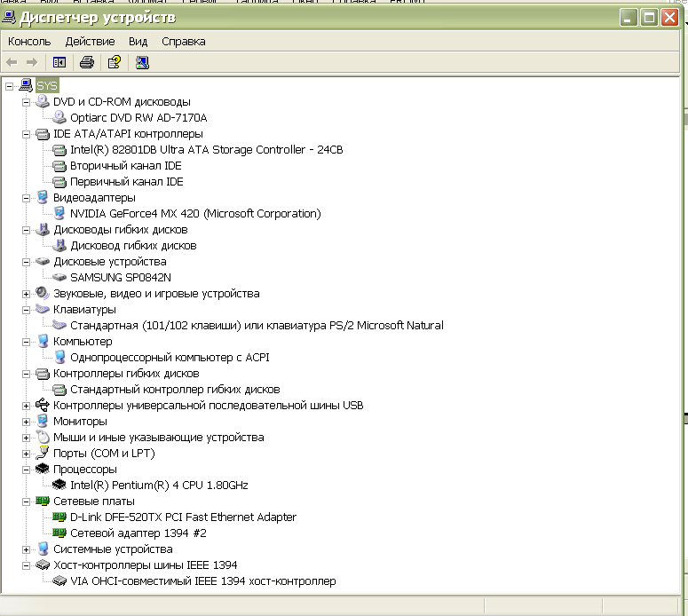Collapse the Видеоадаптеры node
Viewport: 688px width, 616px height.
(x=26, y=198)
